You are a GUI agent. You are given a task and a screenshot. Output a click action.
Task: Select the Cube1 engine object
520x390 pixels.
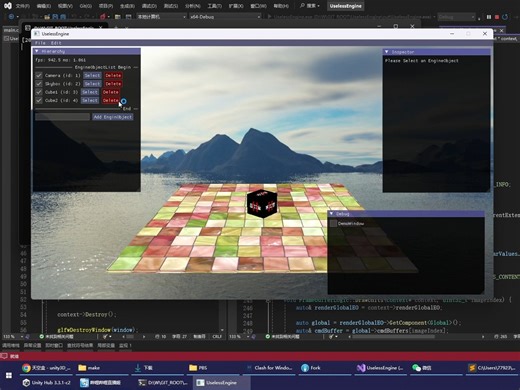90,92
